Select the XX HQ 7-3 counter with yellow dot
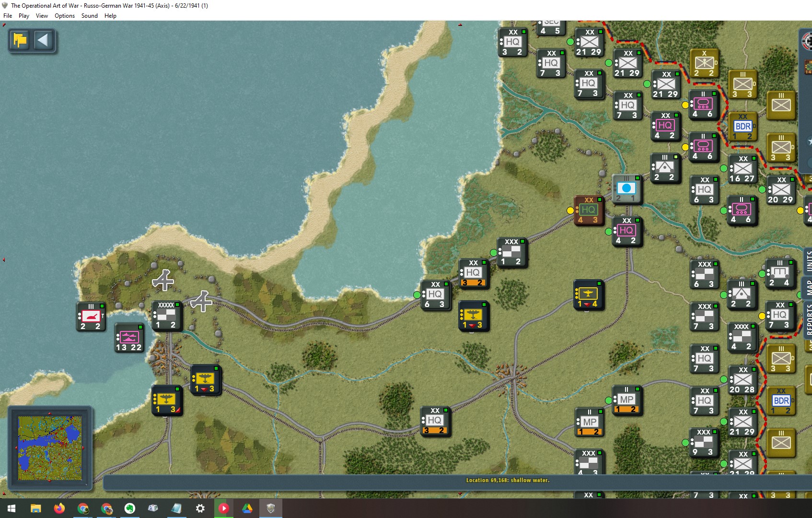Screen dimensions: 812x518 (780, 316)
